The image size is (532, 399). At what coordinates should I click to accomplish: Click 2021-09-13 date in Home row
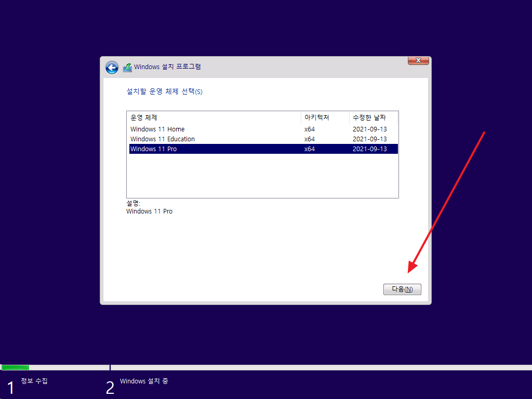pos(369,129)
